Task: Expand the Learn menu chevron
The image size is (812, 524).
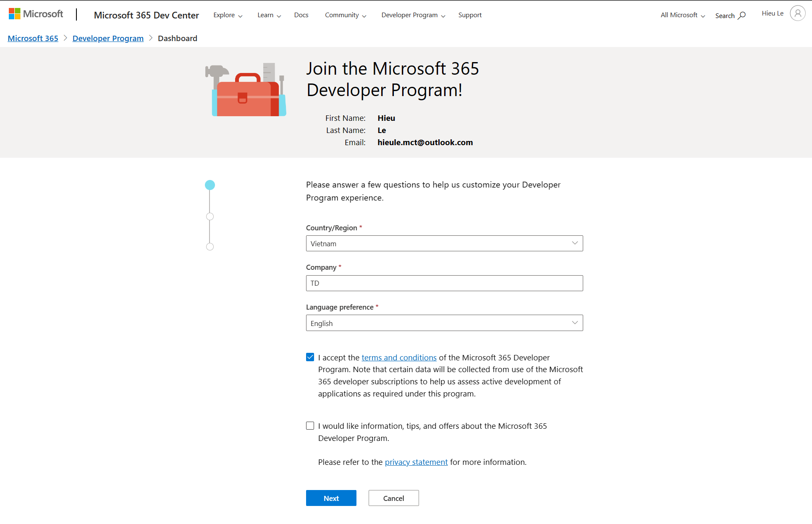Action: pyautogui.click(x=279, y=16)
